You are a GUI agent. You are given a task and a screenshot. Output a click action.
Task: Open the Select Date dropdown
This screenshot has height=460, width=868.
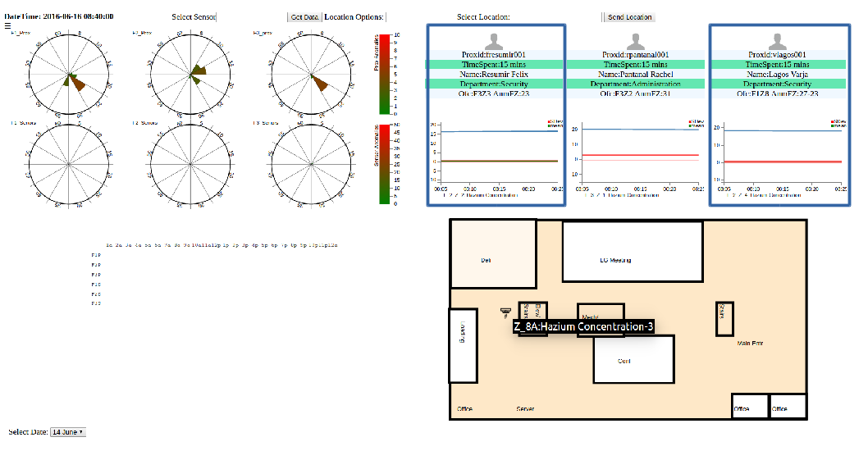point(68,431)
